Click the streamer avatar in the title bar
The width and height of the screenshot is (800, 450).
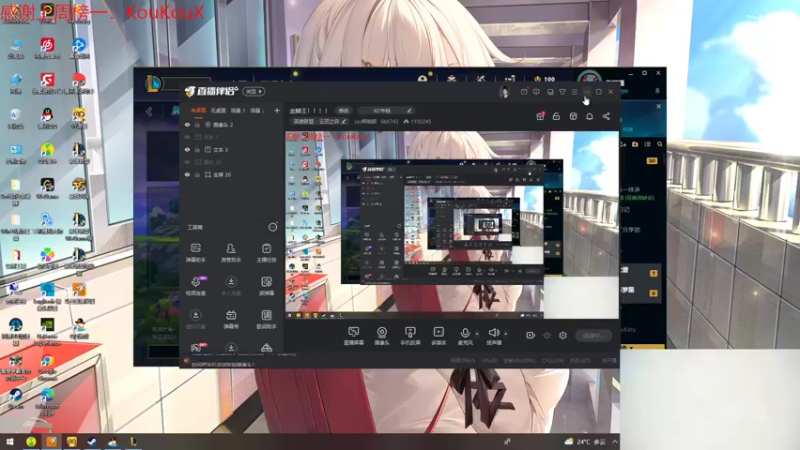coord(505,92)
